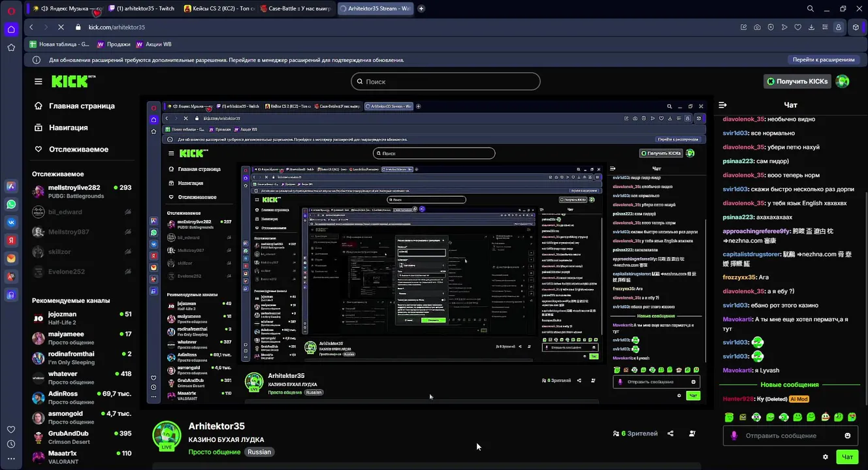The height and width of the screenshot is (470, 868).
Task: Click Перейти к расширениям button
Action: point(823,59)
